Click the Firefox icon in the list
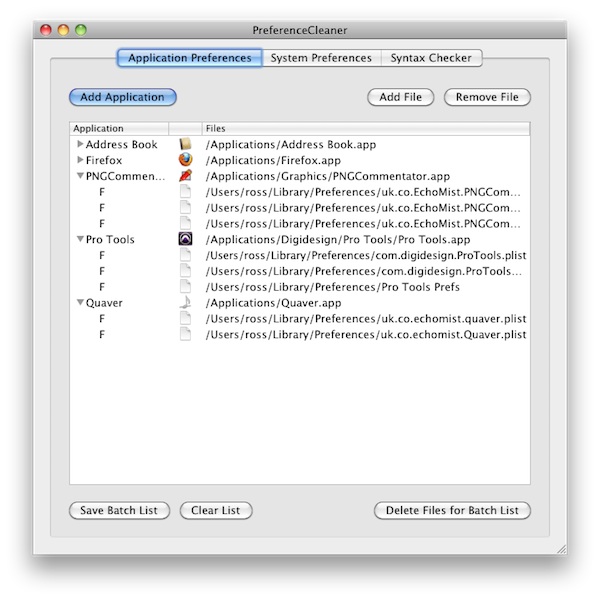The width and height of the screenshot is (600, 600). [x=185, y=160]
